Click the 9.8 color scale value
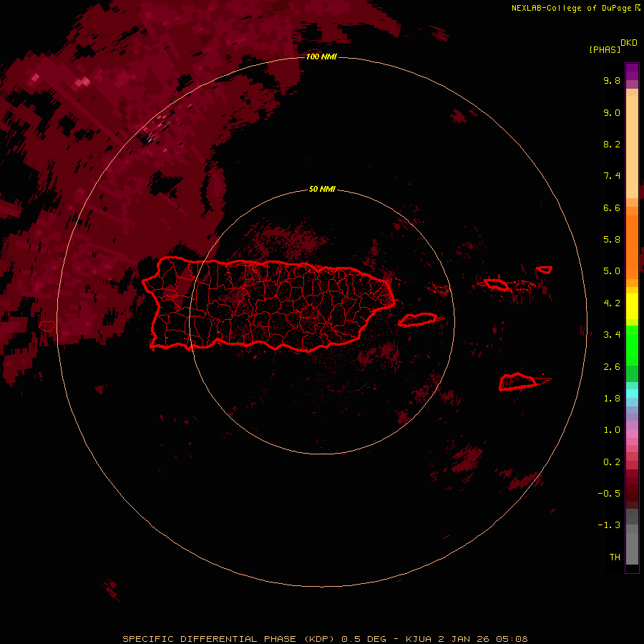The image size is (644, 644). coord(612,80)
